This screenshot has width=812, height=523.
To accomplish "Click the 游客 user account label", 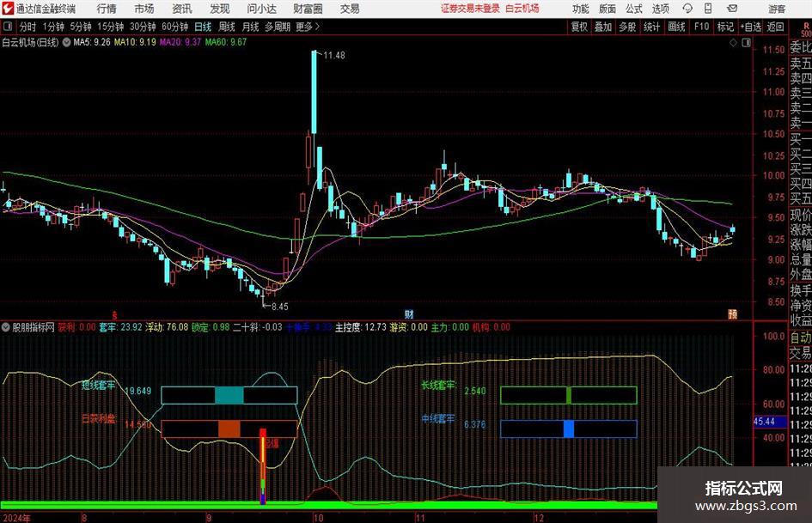I will click(x=776, y=9).
